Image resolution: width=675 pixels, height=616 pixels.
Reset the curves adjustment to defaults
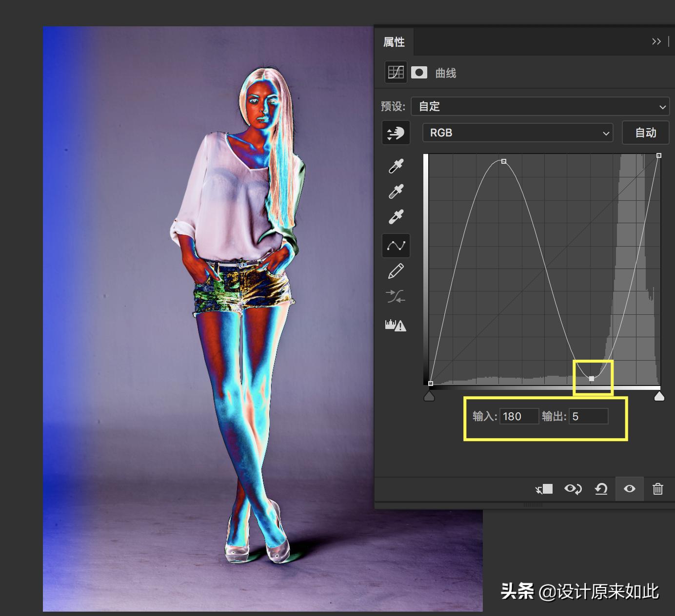tap(601, 489)
